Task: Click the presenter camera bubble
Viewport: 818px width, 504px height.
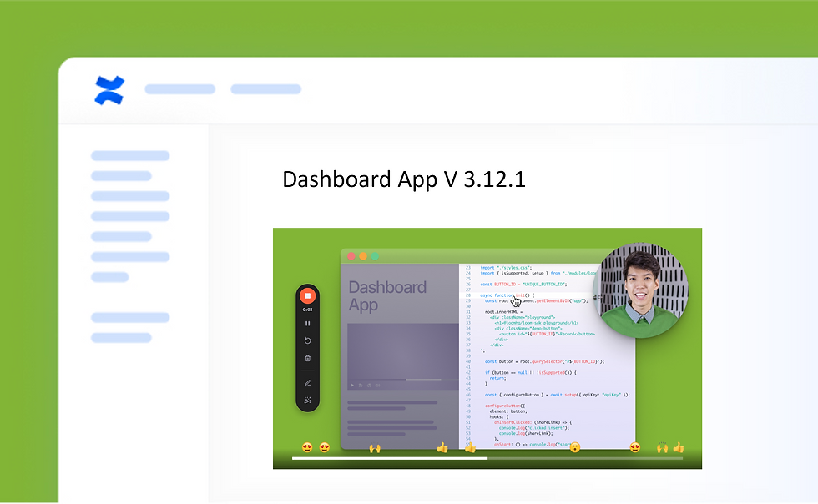Action: [641, 290]
